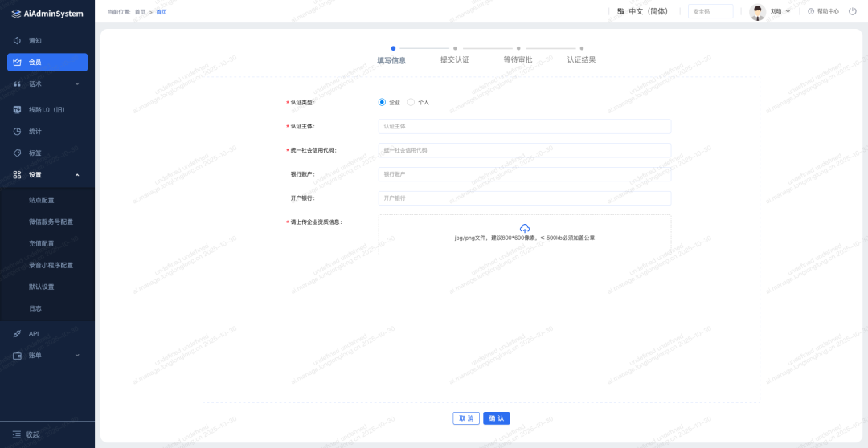Click the power logout icon
The image size is (868, 448).
pyautogui.click(x=852, y=11)
